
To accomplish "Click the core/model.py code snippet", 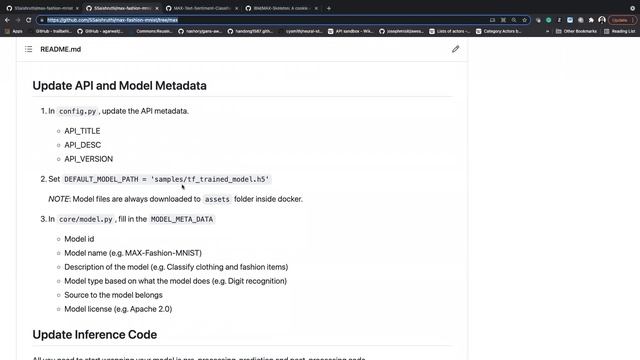I will 85,219.
